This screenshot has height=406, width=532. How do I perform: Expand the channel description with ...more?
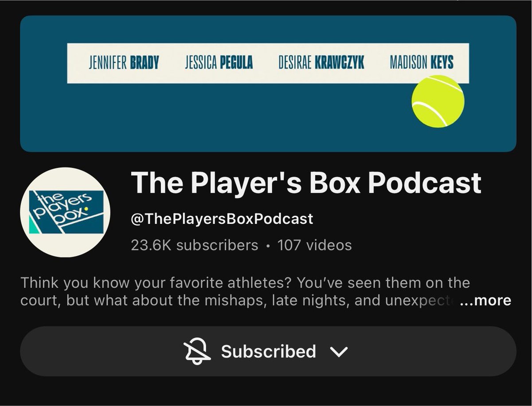coord(485,301)
